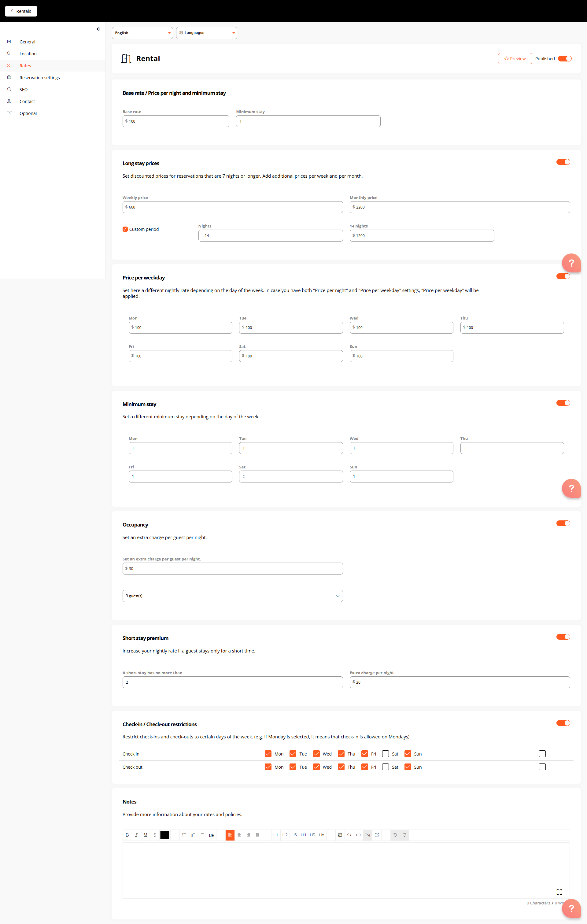Turn off the Occupancy toggle
Image resolution: width=587 pixels, height=924 pixels.
(563, 523)
